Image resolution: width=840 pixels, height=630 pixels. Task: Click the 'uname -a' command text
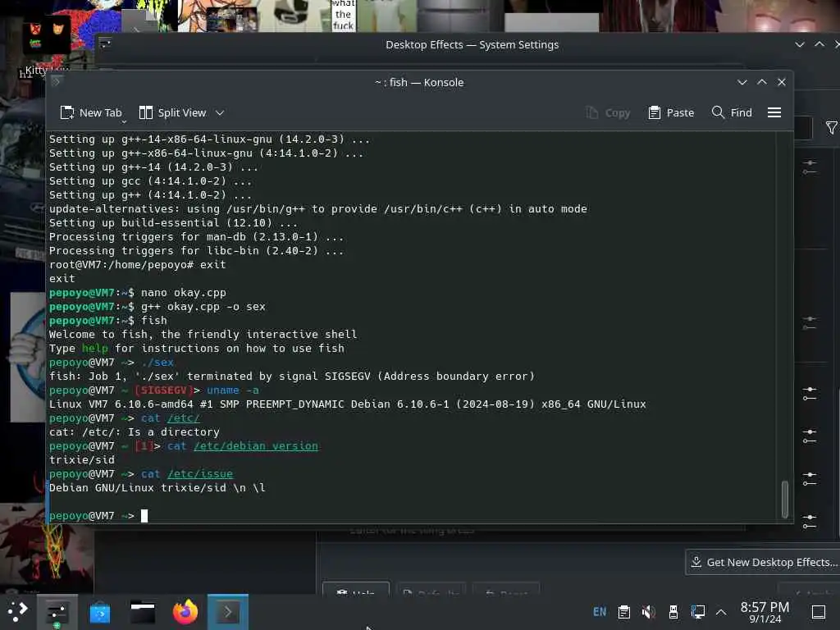click(x=232, y=390)
